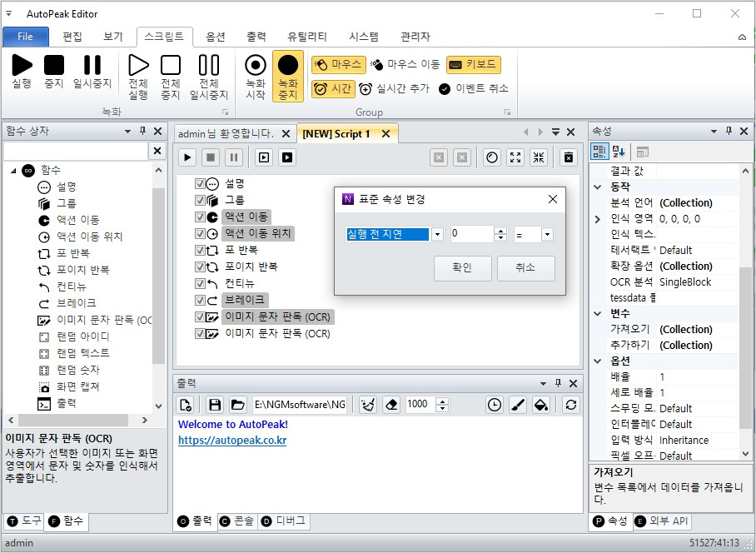Click the save disk icon in 출력 toolbar
Image resolution: width=756 pixels, height=553 pixels.
[x=215, y=405]
